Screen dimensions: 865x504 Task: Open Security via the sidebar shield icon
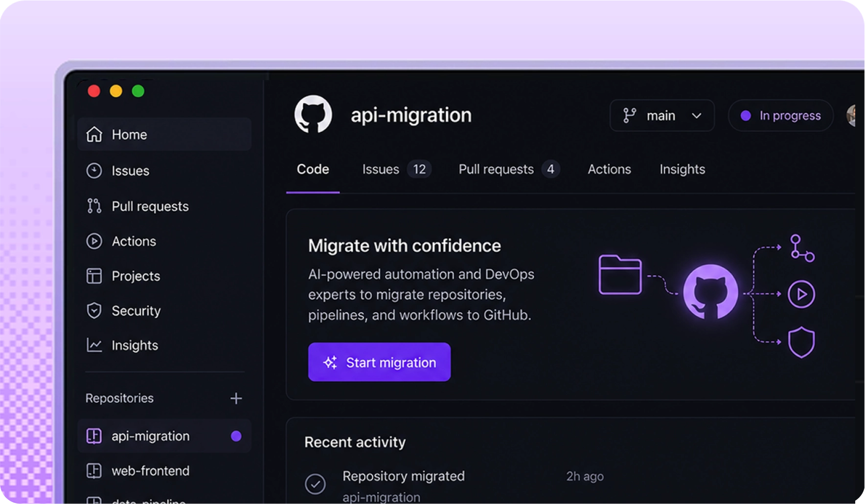(94, 310)
